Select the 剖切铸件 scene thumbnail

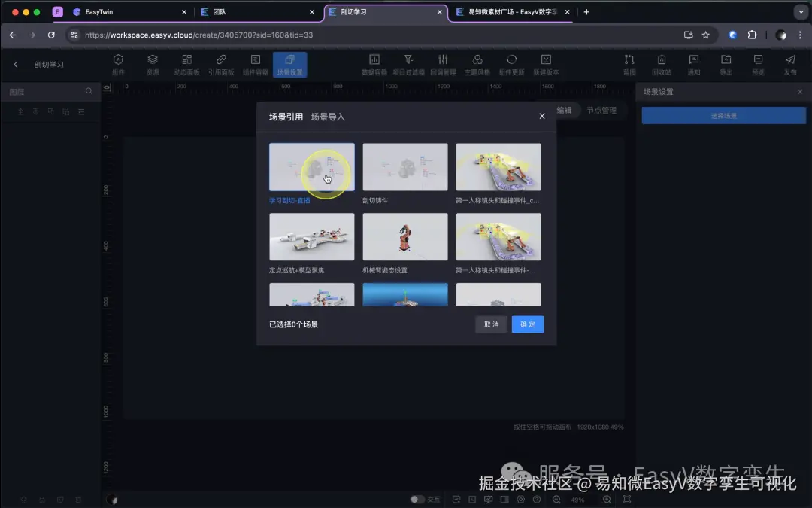(x=405, y=167)
